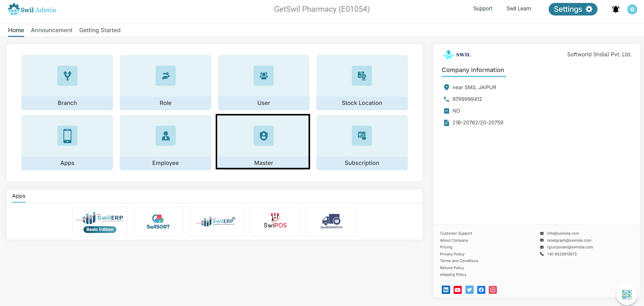Open the Subscription tile
Image resolution: width=644 pixels, height=306 pixels.
[x=362, y=142]
